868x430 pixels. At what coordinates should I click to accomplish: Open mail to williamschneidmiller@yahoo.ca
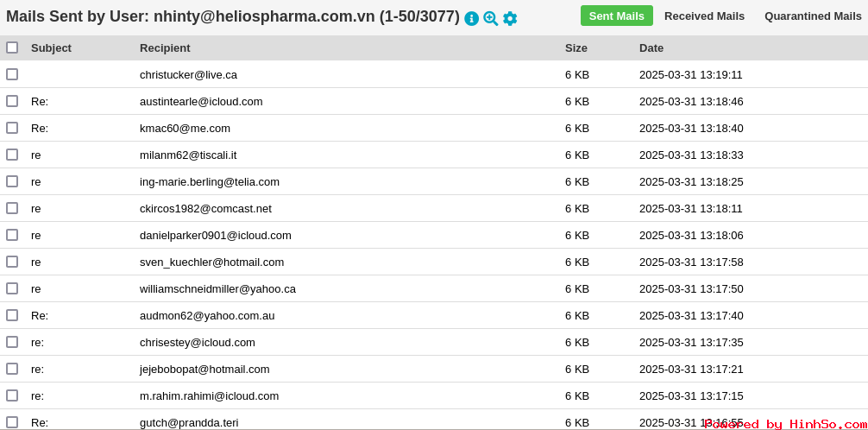[217, 288]
